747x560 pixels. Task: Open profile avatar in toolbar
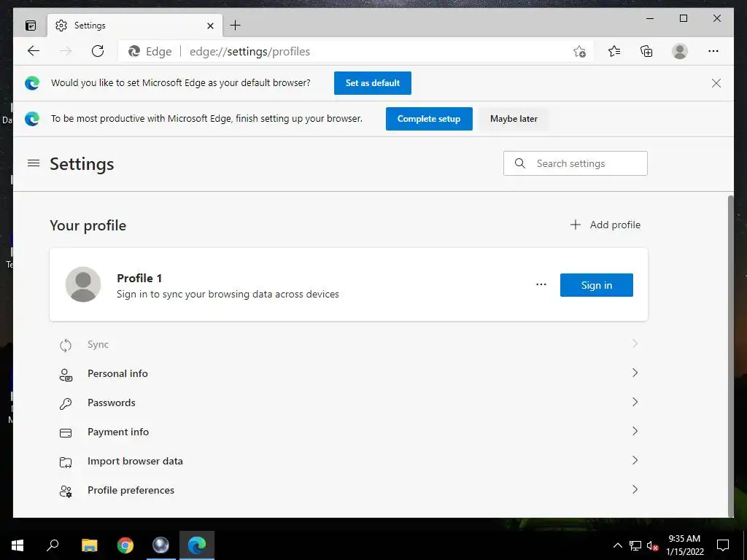point(680,51)
